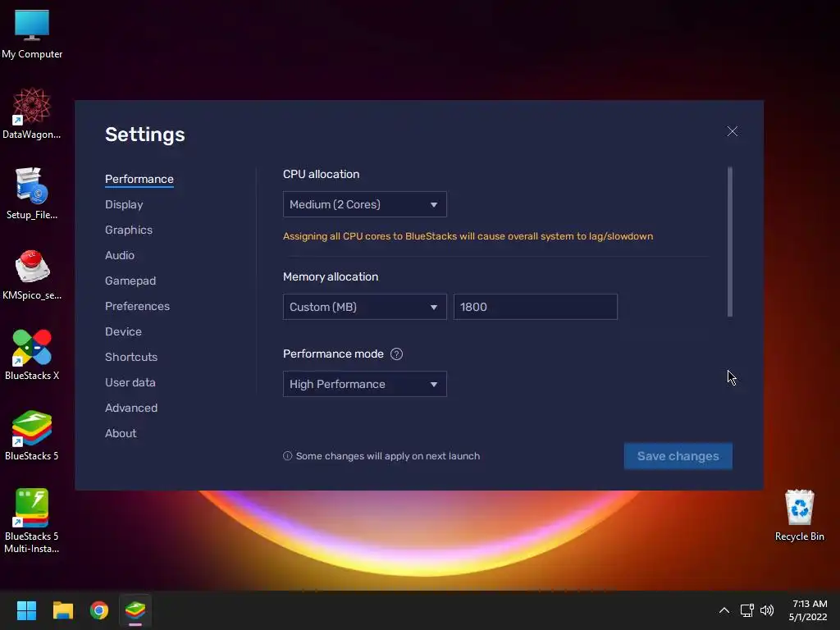Open the CPU allocation dropdown
This screenshot has height=630, width=840.
coord(365,204)
